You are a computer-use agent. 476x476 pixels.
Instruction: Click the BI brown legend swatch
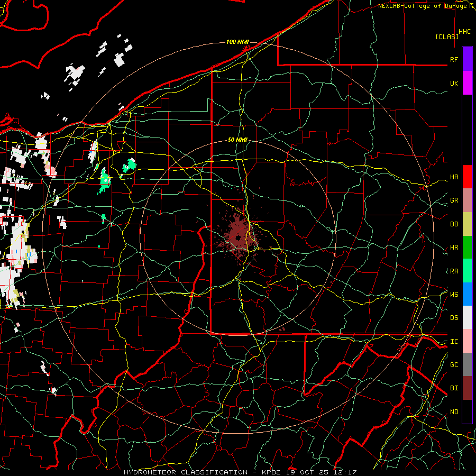point(467,388)
